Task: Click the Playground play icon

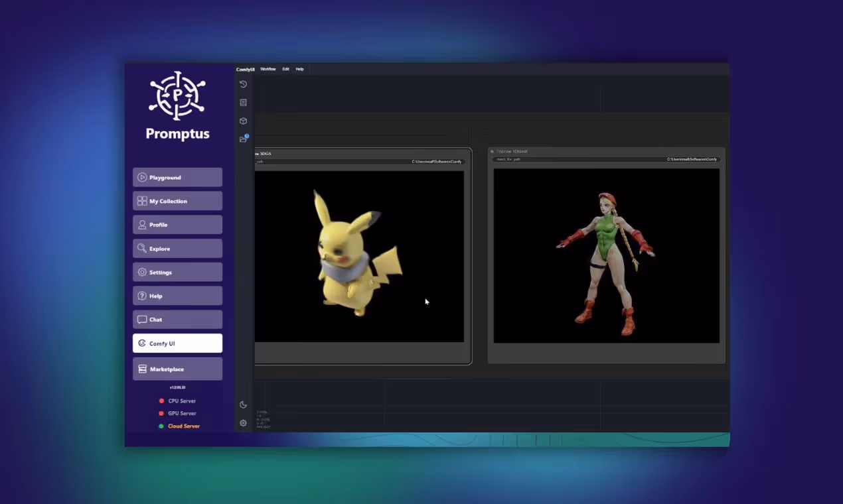Action: pos(142,177)
